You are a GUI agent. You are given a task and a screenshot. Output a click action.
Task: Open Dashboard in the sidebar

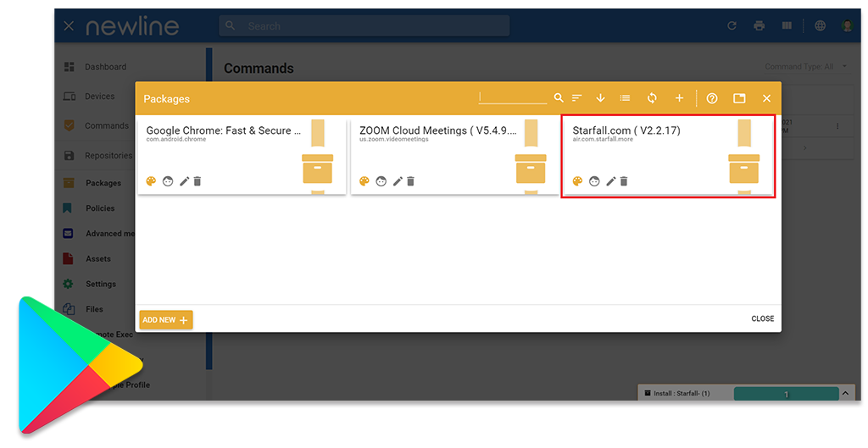(x=105, y=67)
